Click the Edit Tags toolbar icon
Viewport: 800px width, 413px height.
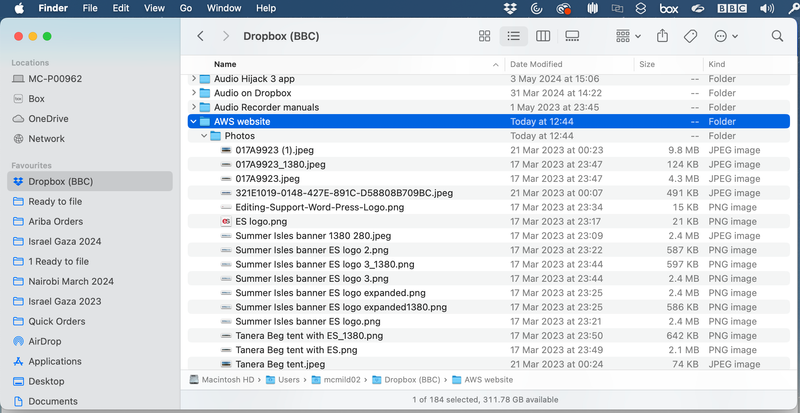[690, 36]
